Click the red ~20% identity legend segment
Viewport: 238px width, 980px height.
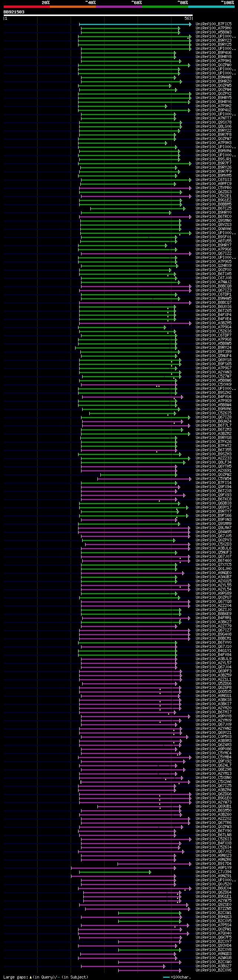click(27, 6)
